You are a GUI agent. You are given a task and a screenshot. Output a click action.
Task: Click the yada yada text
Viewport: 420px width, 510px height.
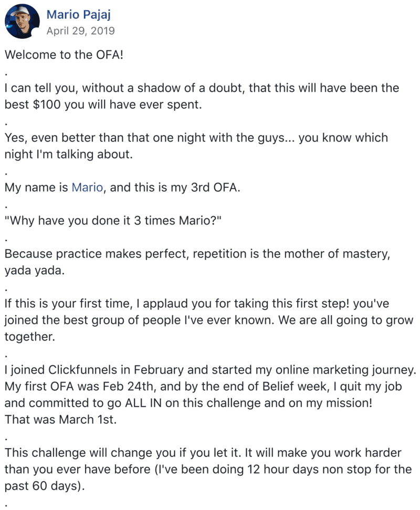[35, 271]
